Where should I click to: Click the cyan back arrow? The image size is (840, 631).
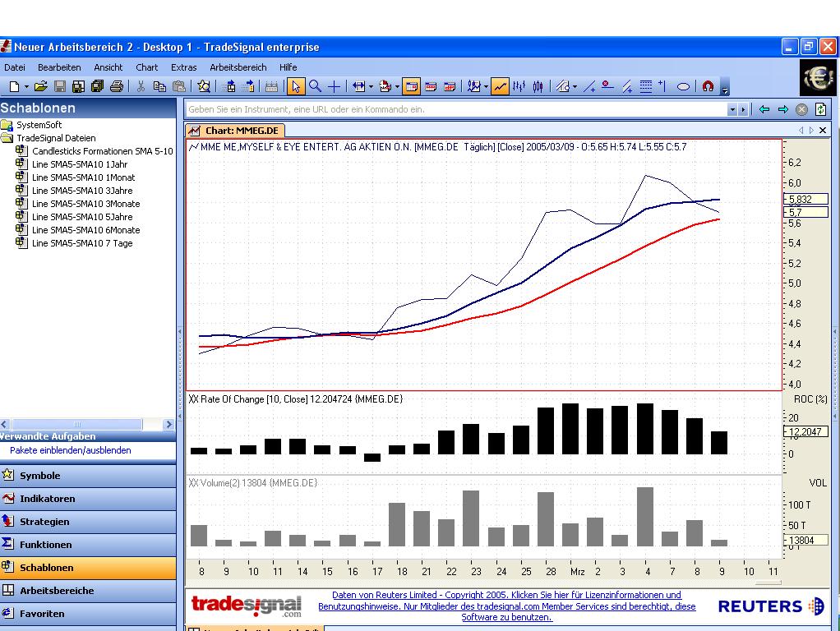pyautogui.click(x=764, y=109)
